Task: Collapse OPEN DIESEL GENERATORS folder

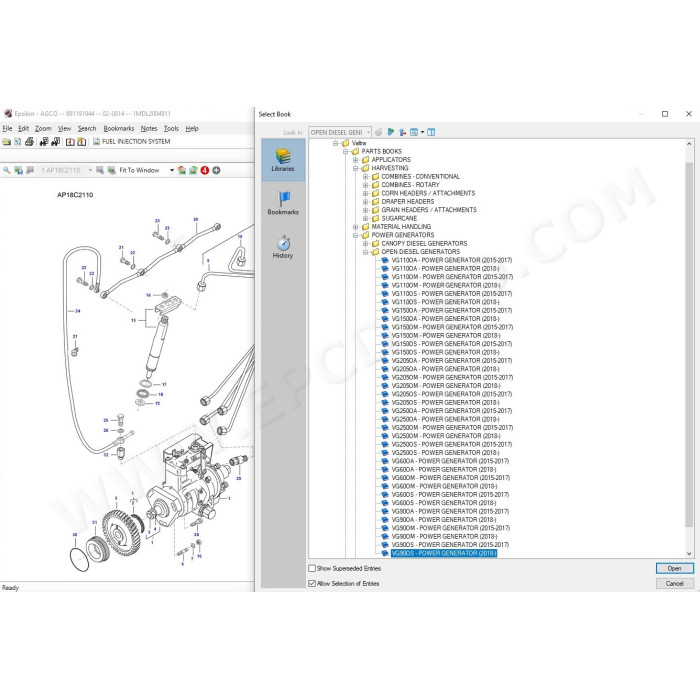Action: tap(366, 252)
